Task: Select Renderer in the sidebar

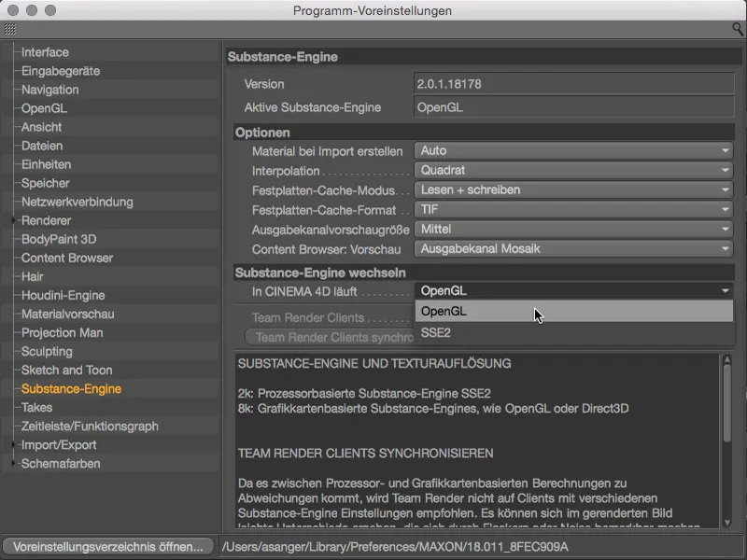Action: [x=46, y=220]
